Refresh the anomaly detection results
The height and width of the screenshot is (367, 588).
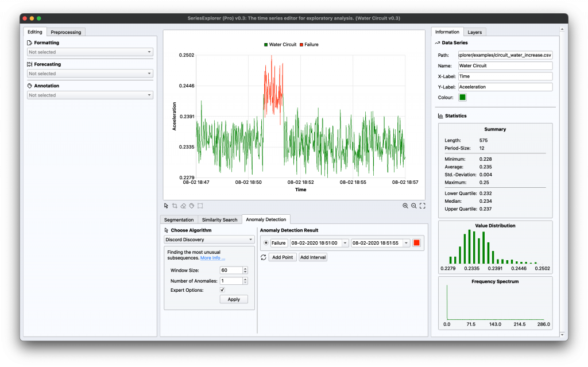264,257
